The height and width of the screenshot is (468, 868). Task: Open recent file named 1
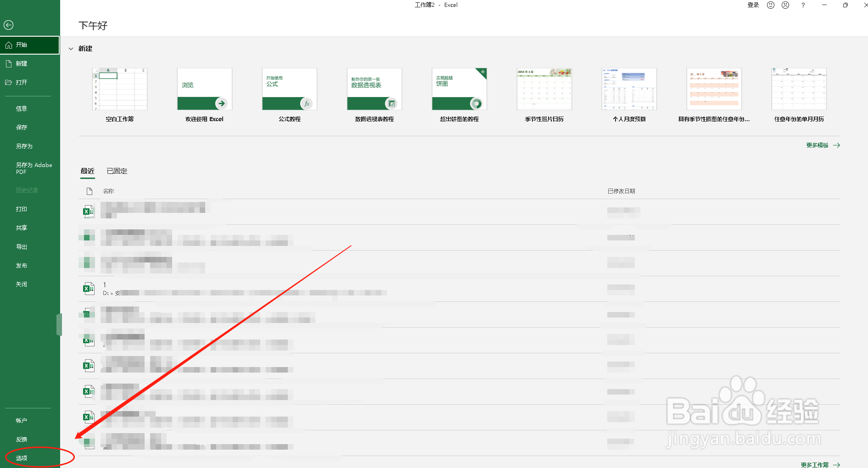459,289
